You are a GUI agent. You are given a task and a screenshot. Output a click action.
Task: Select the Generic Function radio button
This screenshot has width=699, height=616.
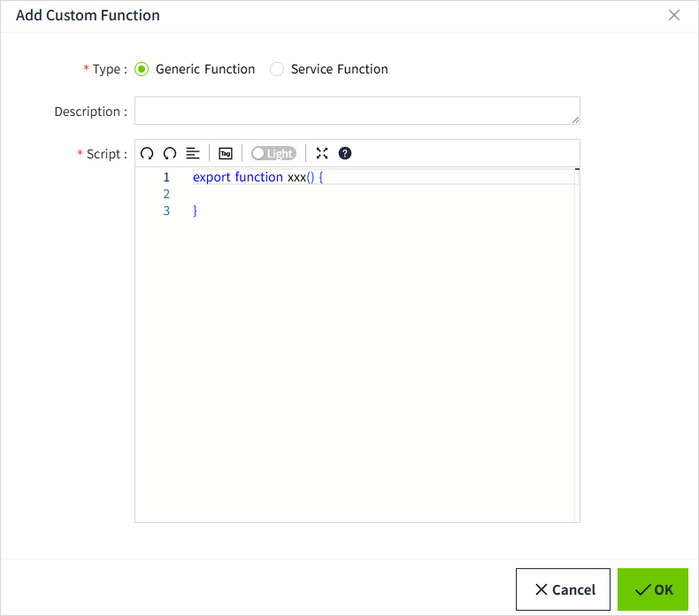coord(142,69)
